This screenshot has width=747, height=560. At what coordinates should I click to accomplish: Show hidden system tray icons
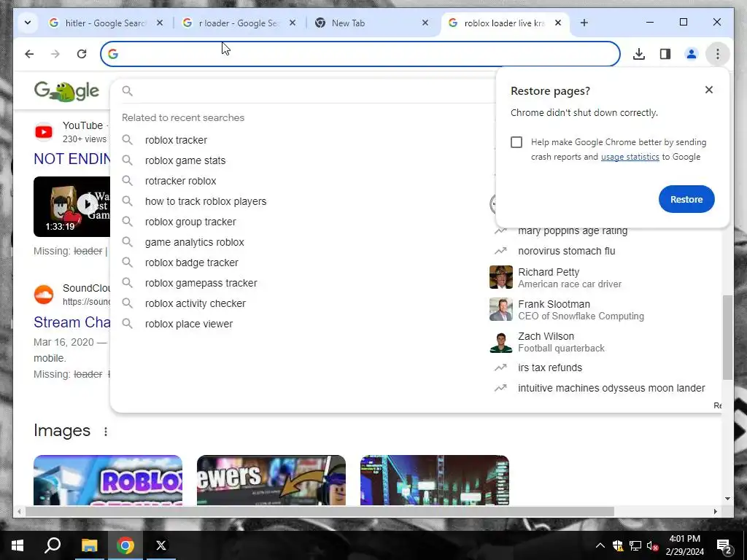click(x=600, y=545)
